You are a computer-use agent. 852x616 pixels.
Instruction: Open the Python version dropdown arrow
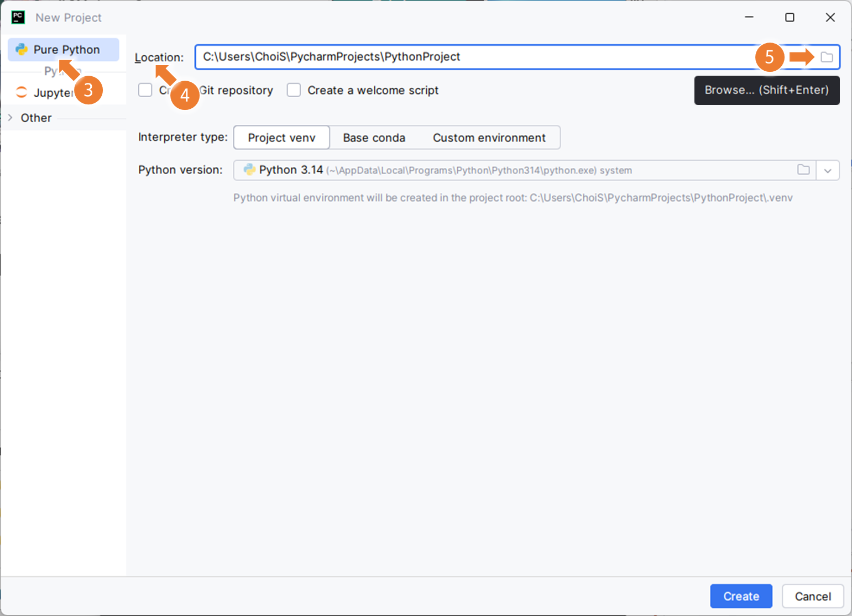pos(828,170)
